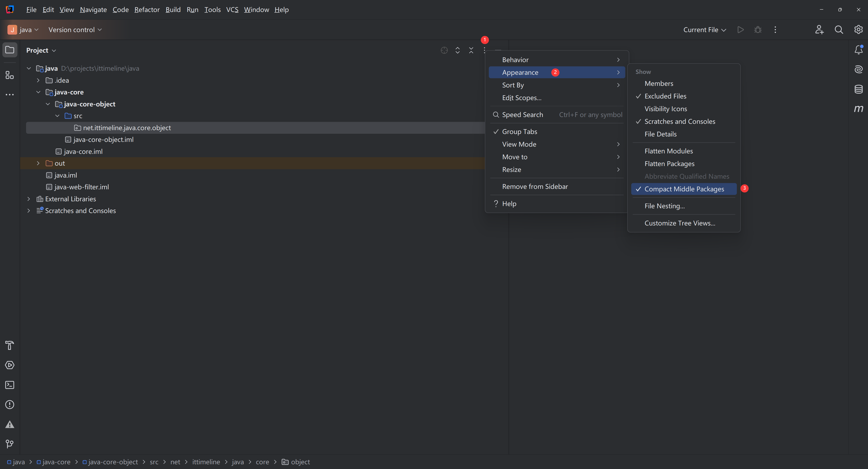Open the Git branch tool window icon
The image size is (868, 469).
(9, 444)
